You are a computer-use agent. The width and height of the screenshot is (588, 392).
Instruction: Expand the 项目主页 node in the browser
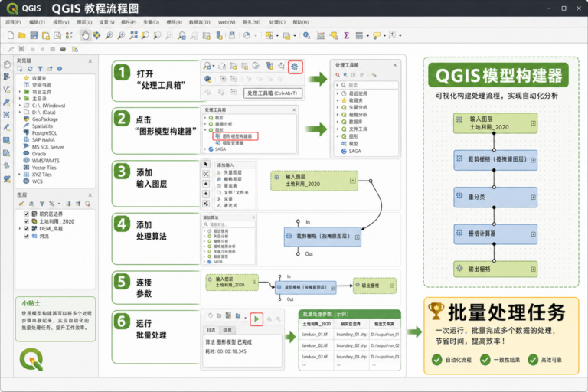20,92
